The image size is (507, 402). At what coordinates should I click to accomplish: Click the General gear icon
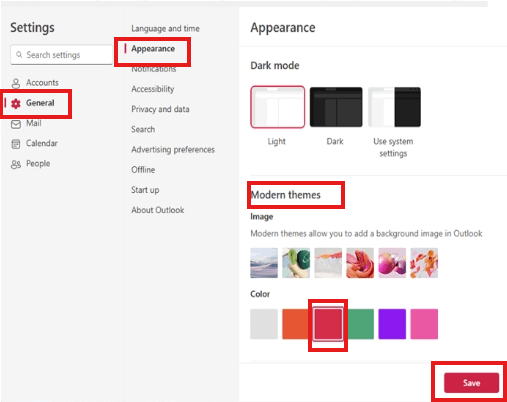(x=16, y=104)
